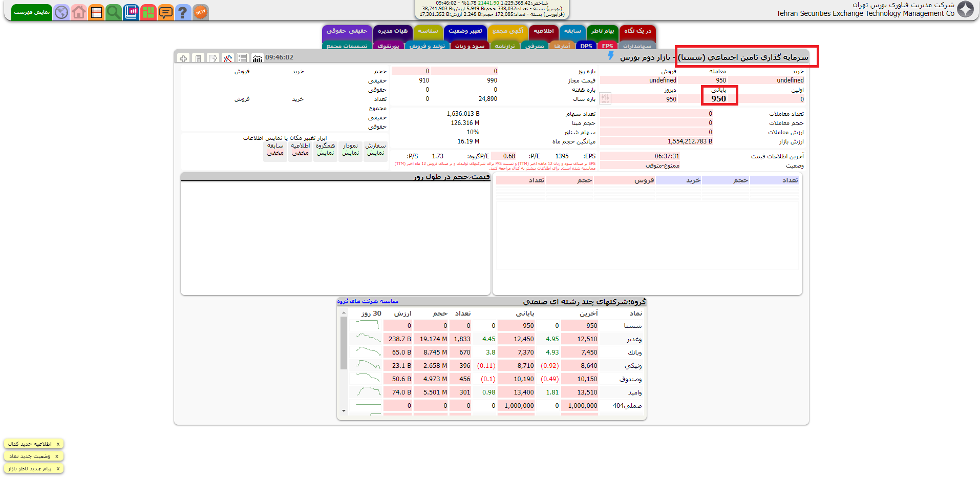Toggle اطلاعیه hidden box
Screen dimensions: 980x478
coord(301,151)
